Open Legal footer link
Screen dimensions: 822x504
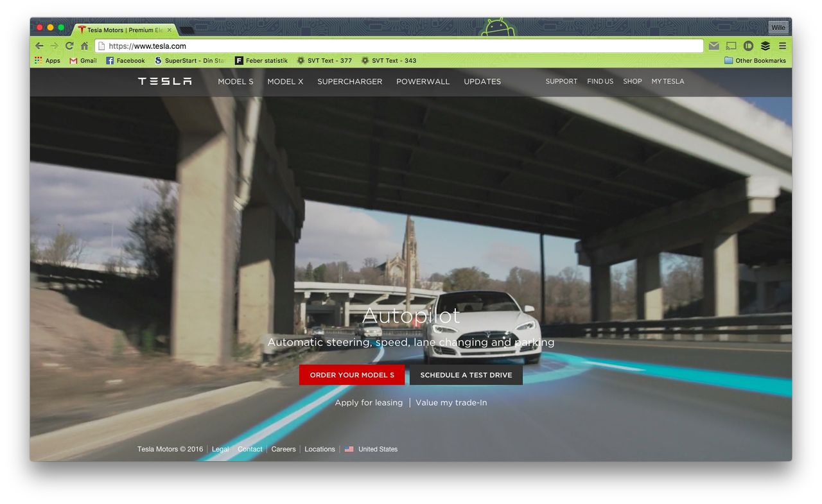pos(220,449)
